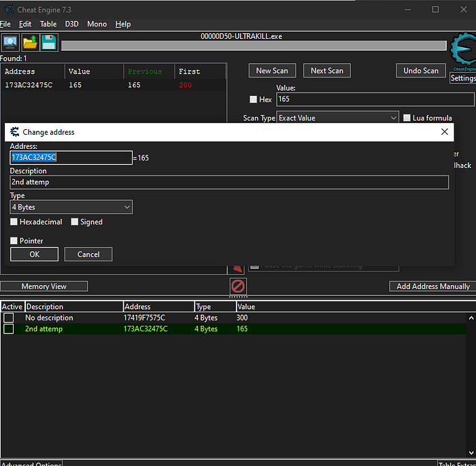Open the Table menu
Image resolution: width=476 pixels, height=466 pixels.
click(48, 24)
